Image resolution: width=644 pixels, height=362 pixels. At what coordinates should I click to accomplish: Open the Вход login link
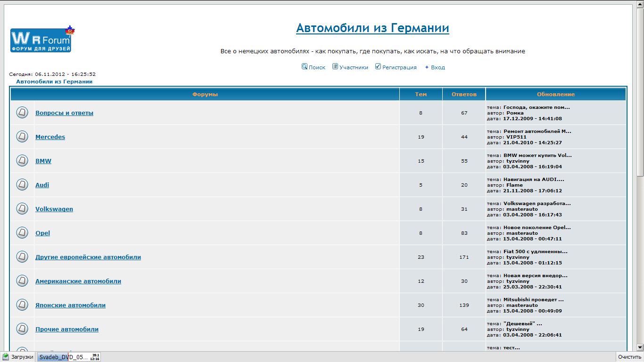pyautogui.click(x=438, y=67)
